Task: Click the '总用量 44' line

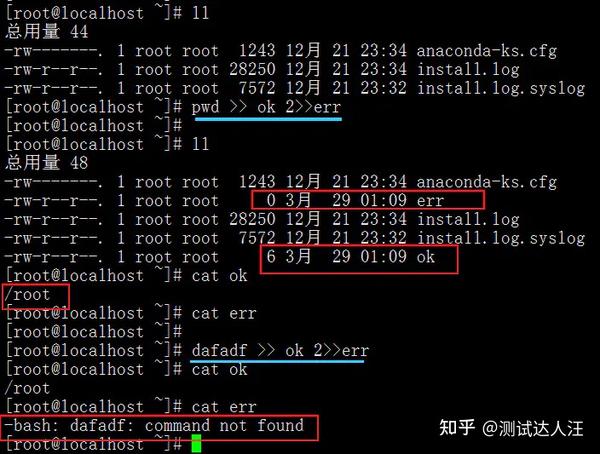Action: tap(47, 31)
